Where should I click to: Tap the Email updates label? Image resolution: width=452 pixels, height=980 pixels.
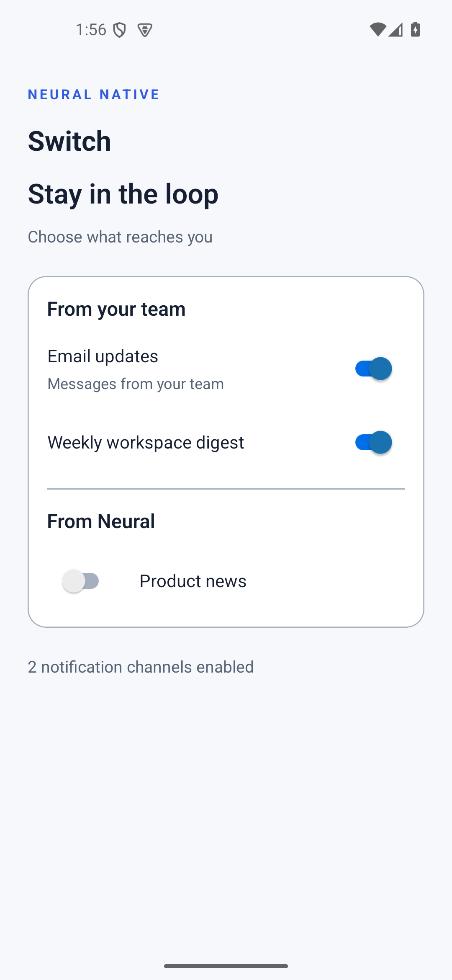(103, 356)
